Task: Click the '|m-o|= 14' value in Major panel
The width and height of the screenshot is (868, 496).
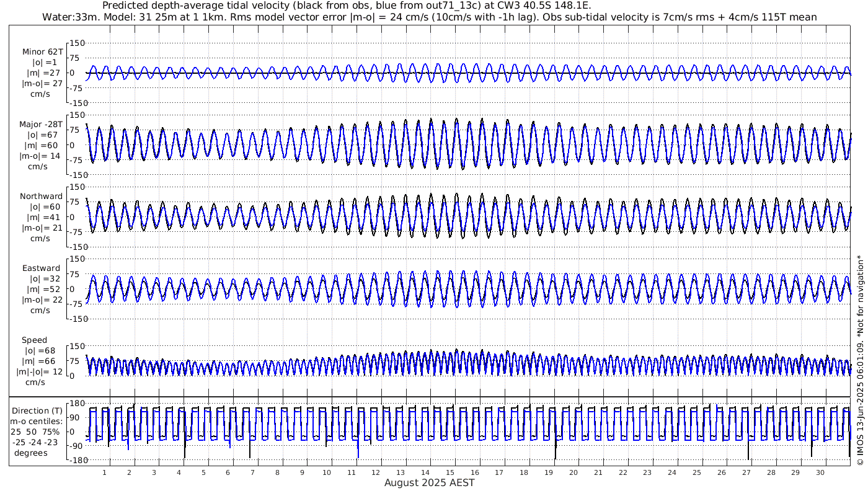Action: click(41, 156)
